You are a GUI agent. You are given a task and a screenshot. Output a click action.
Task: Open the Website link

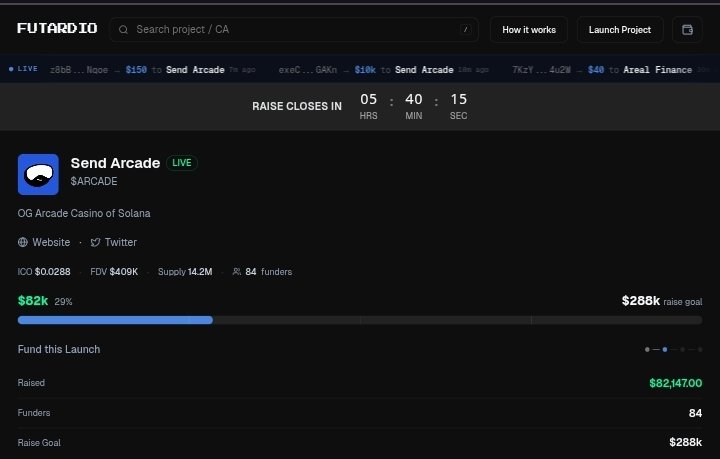(51, 242)
